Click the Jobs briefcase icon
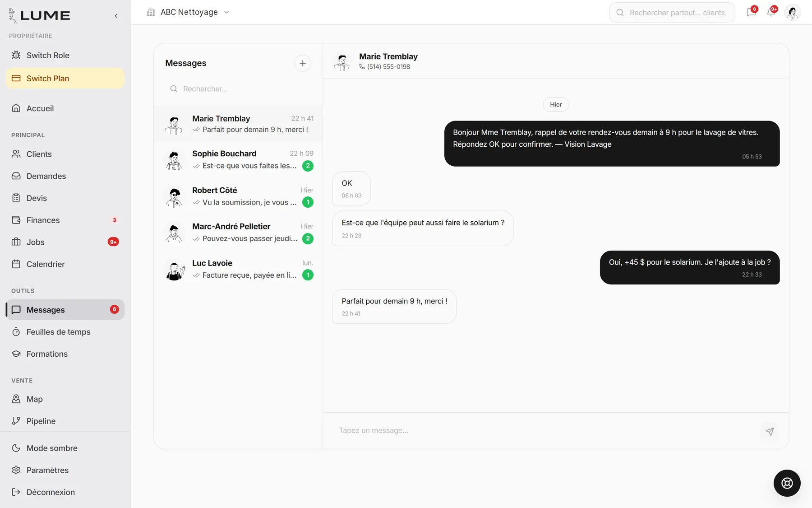The height and width of the screenshot is (508, 812). click(16, 242)
